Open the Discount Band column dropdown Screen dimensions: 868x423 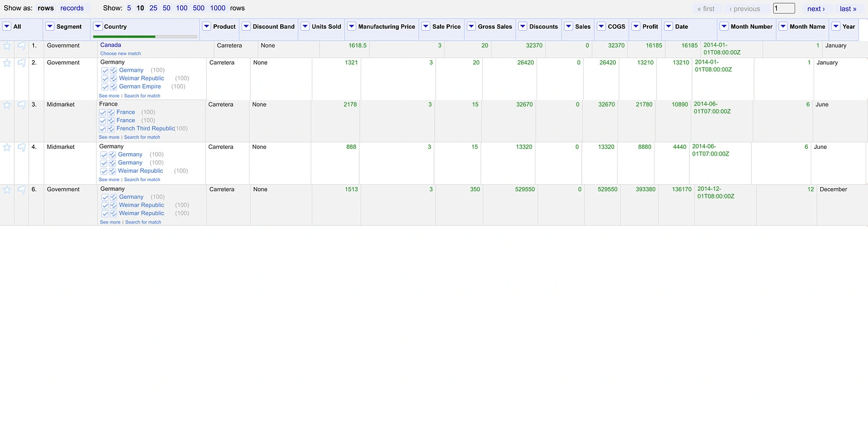[246, 26]
